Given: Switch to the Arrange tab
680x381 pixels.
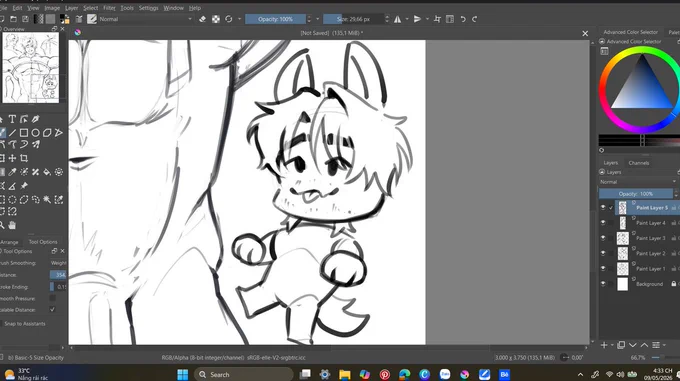Looking at the screenshot, I should pos(9,242).
